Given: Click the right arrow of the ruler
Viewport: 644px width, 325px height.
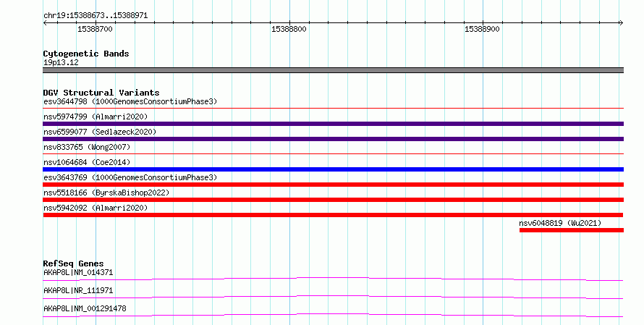Looking at the screenshot, I should pyautogui.click(x=621, y=23).
